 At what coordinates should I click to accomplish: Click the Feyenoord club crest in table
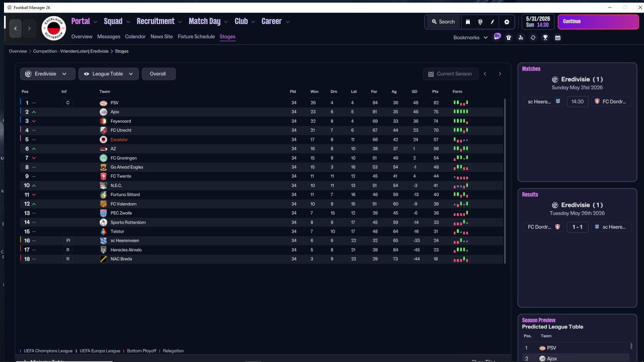tap(103, 121)
